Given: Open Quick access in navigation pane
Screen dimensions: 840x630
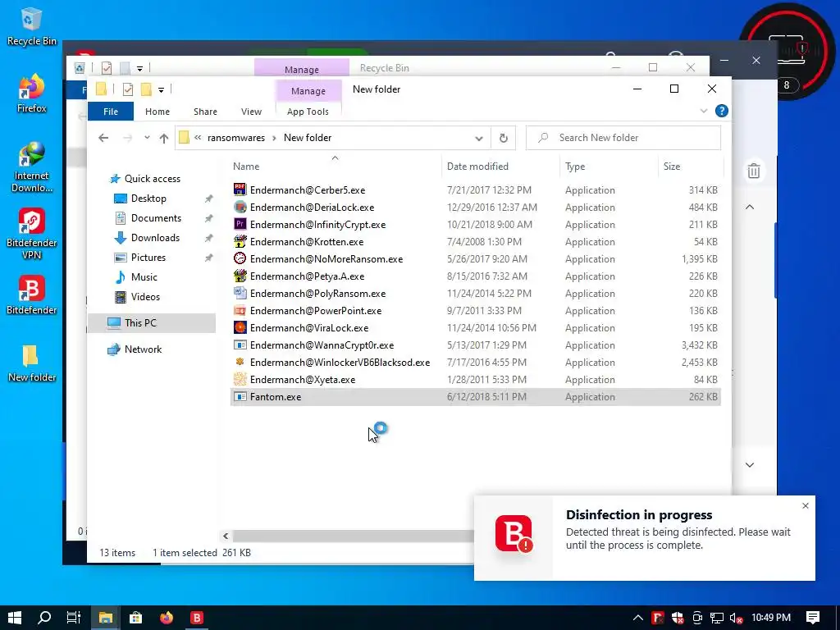Looking at the screenshot, I should pos(152,179).
